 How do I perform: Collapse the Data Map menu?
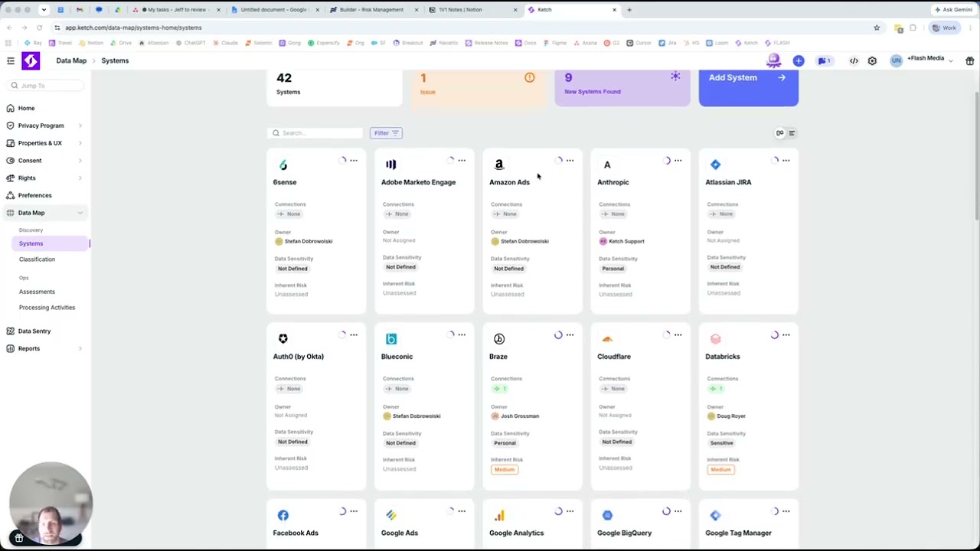[x=80, y=213]
